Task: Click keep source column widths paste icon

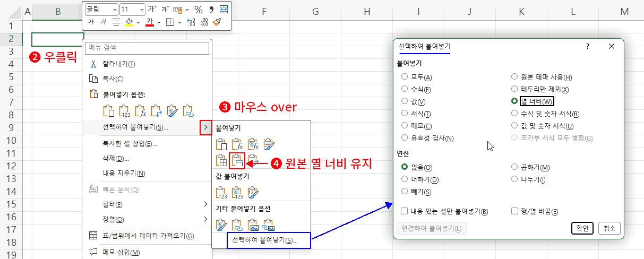Action: pos(237,160)
